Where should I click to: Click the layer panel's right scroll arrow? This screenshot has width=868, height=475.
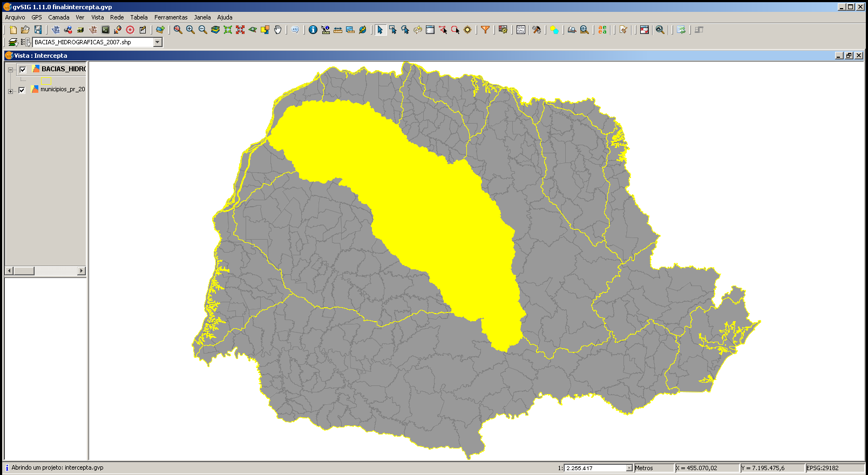coord(82,271)
